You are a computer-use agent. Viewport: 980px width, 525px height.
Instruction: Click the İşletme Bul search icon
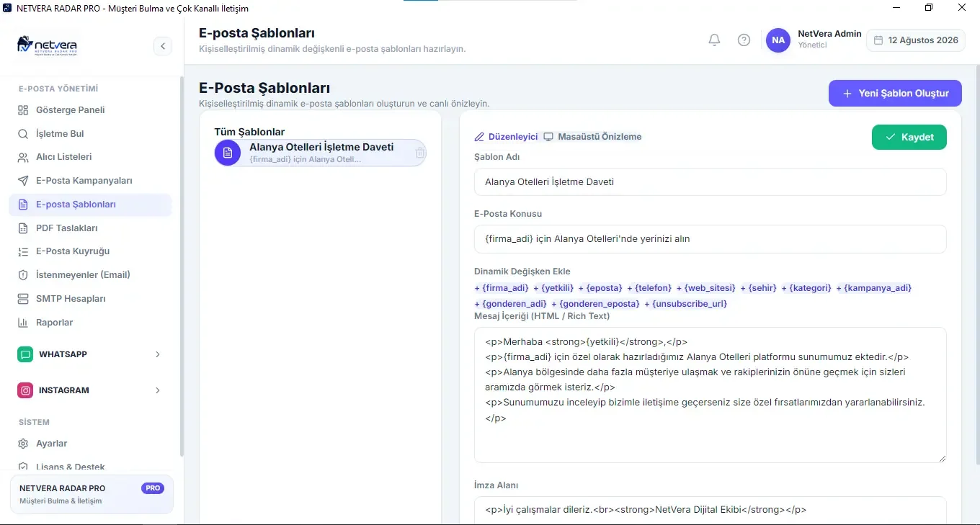pyautogui.click(x=23, y=134)
